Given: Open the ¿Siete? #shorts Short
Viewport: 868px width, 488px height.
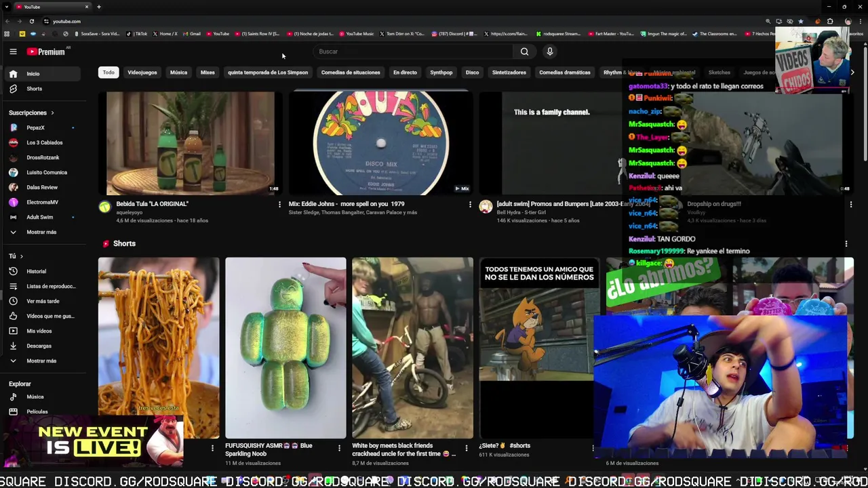Looking at the screenshot, I should coord(539,348).
